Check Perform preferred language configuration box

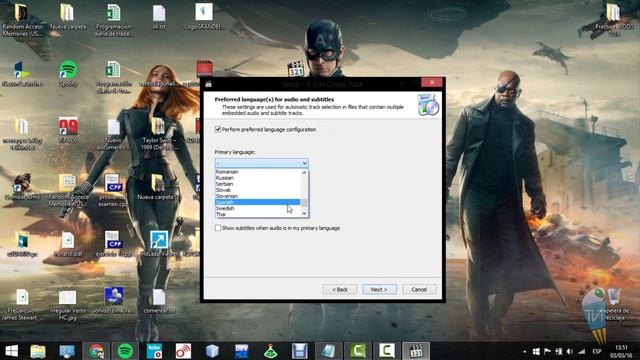coord(218,129)
